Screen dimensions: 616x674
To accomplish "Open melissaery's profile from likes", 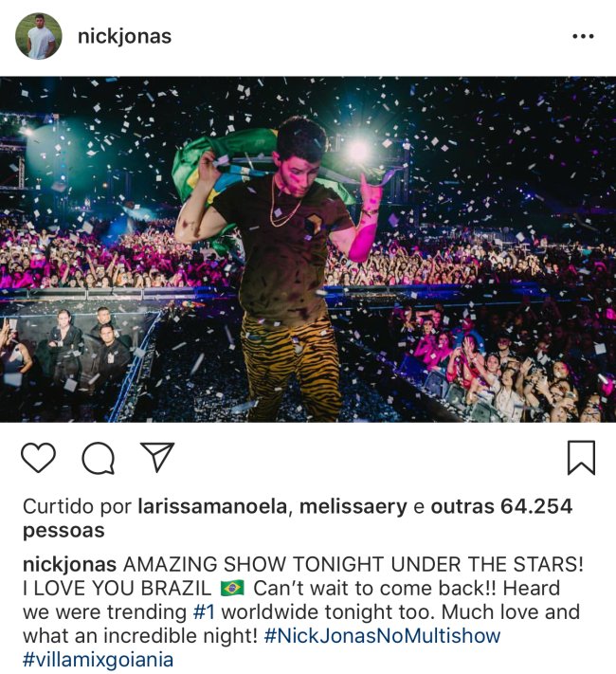I will coord(353,506).
